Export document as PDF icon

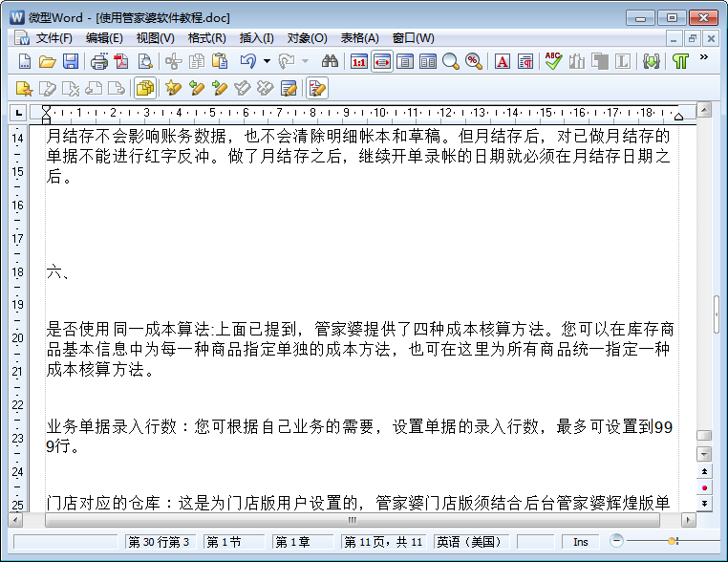[x=121, y=61]
